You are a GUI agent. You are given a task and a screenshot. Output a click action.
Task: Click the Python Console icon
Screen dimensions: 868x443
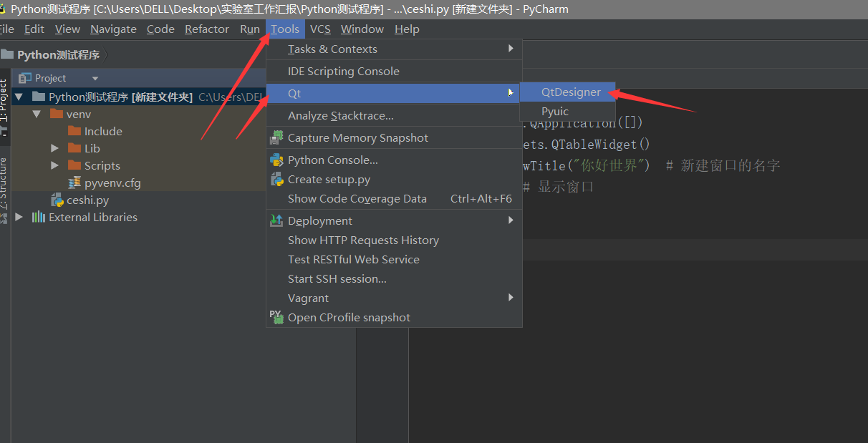point(276,160)
